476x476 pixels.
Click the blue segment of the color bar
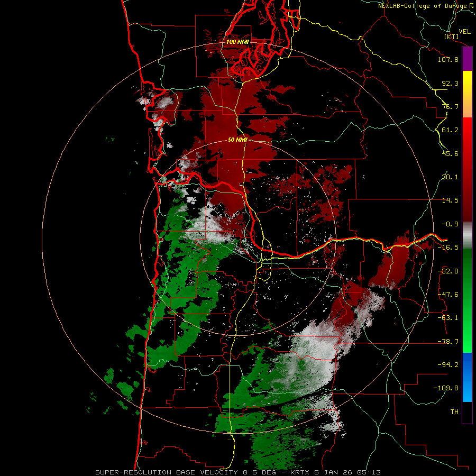(467, 377)
